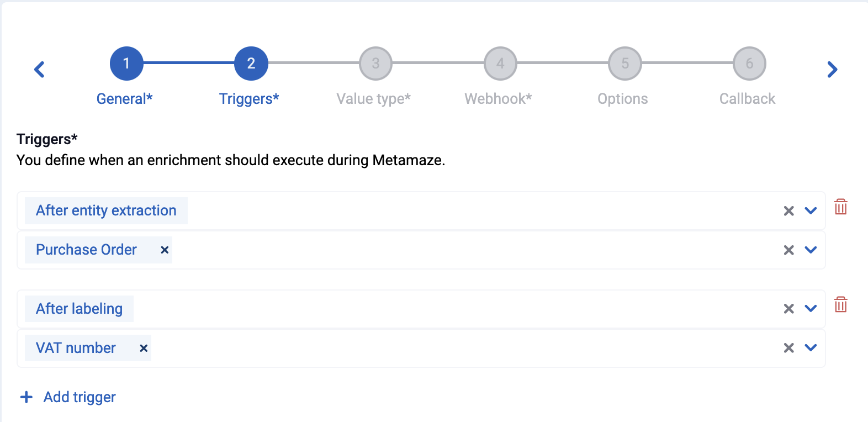Select the Callback step circle
This screenshot has width=868, height=422.
click(749, 64)
